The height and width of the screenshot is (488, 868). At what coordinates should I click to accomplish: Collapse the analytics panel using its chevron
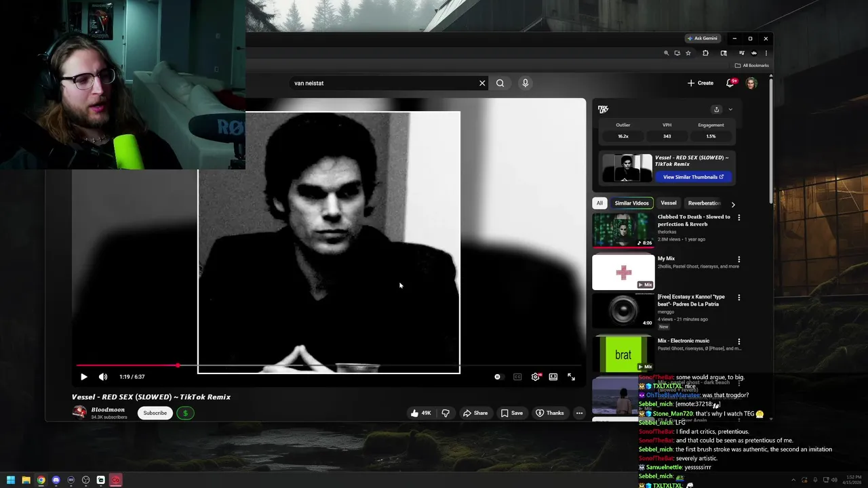(x=730, y=109)
